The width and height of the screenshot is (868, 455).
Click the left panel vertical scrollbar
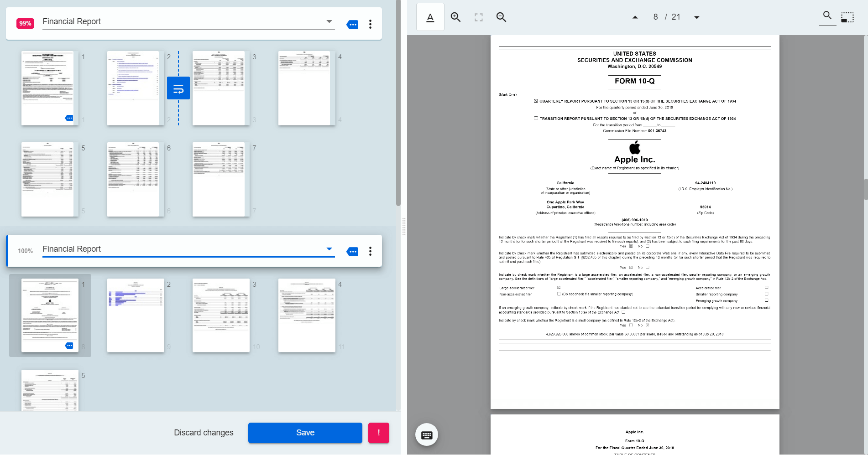coord(398,103)
